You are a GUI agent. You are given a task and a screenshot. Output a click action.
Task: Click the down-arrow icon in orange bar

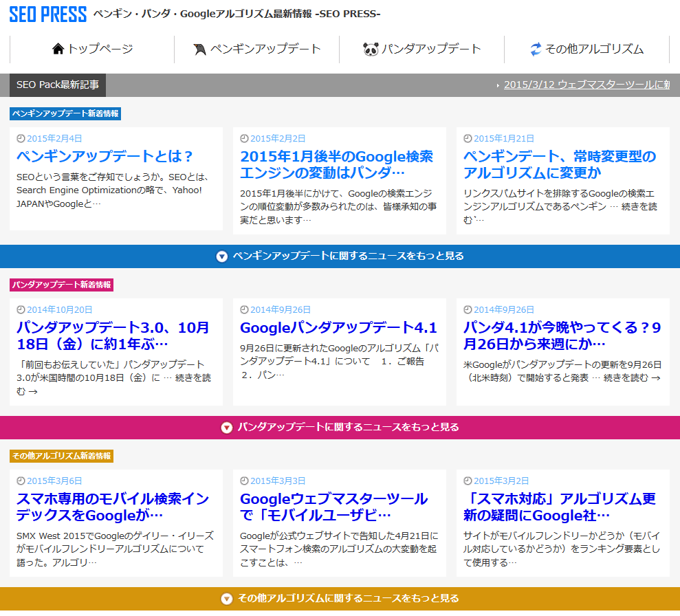tap(226, 599)
